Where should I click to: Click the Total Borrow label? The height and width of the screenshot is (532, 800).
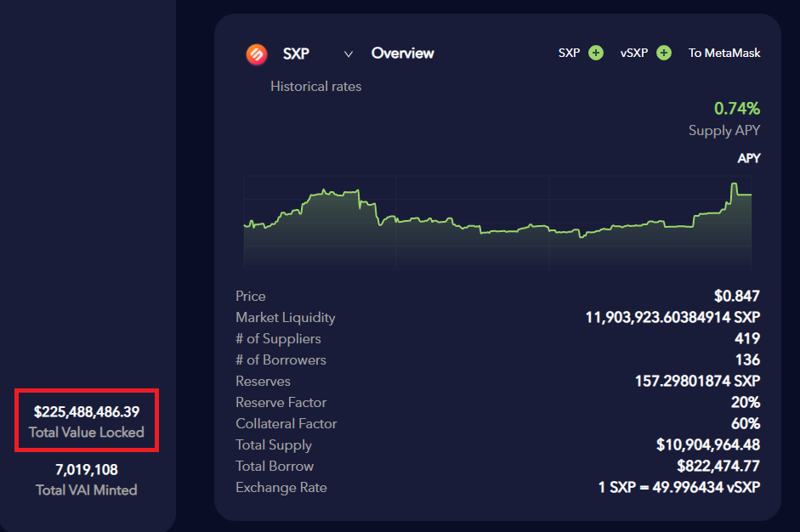point(275,467)
